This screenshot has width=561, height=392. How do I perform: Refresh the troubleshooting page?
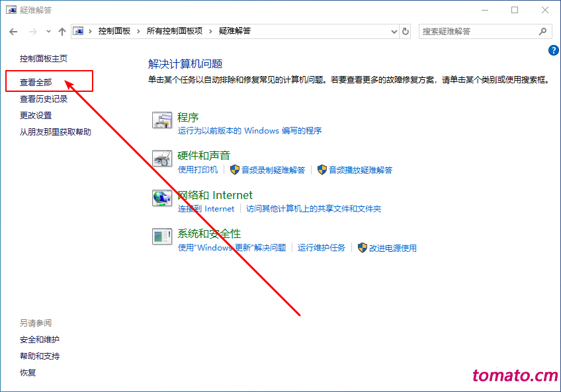click(406, 32)
